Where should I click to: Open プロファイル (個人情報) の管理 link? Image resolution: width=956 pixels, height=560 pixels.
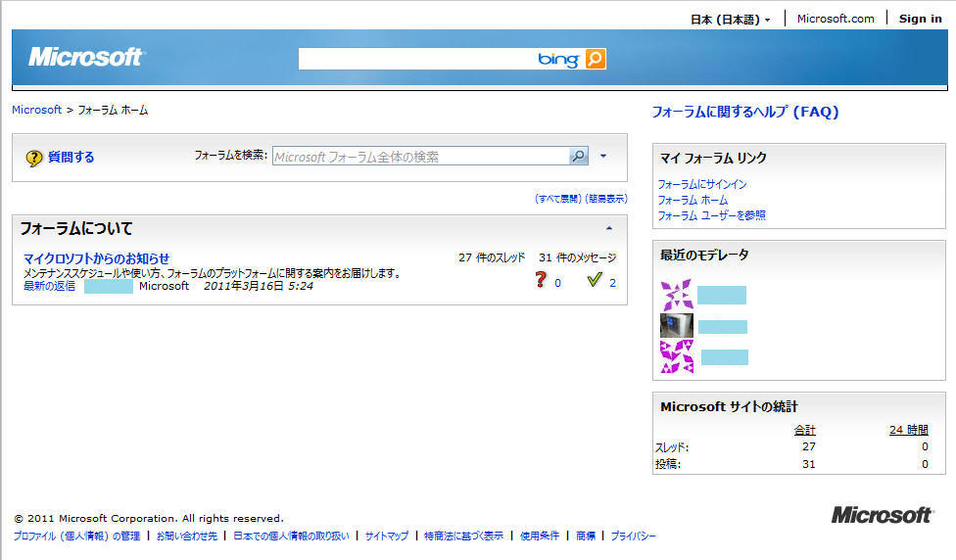pyautogui.click(x=76, y=536)
